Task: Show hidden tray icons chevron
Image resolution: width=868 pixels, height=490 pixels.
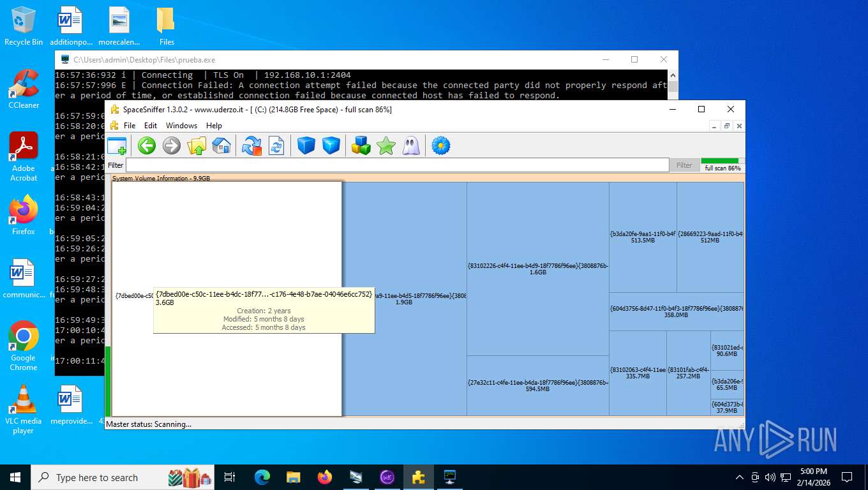Action: pyautogui.click(x=740, y=477)
